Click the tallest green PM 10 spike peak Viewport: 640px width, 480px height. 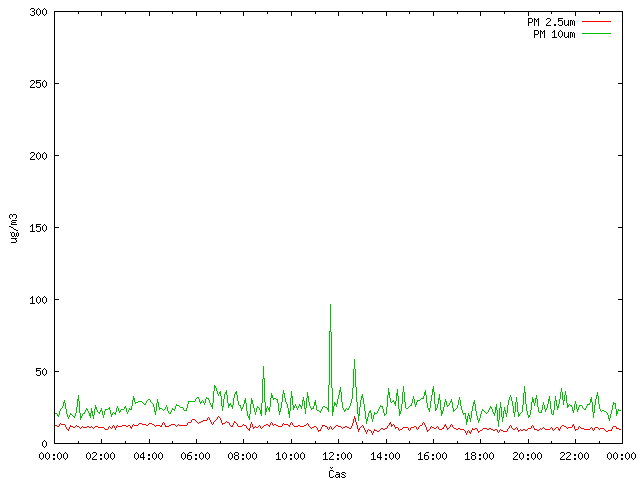(330, 305)
